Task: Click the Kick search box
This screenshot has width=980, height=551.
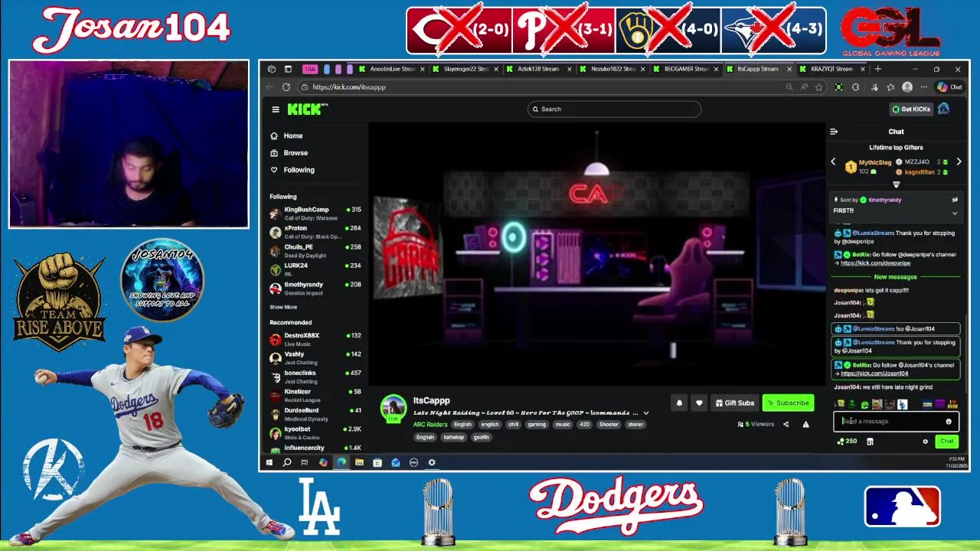Action: coord(614,109)
